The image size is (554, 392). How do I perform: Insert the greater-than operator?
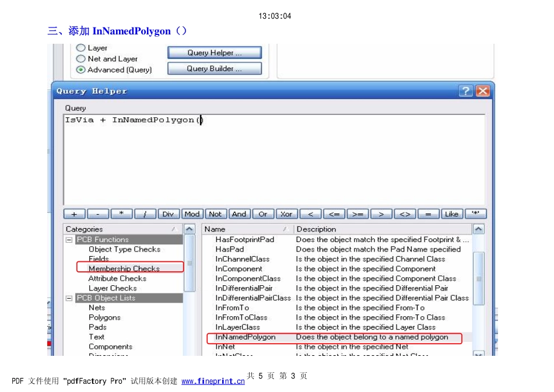point(381,214)
